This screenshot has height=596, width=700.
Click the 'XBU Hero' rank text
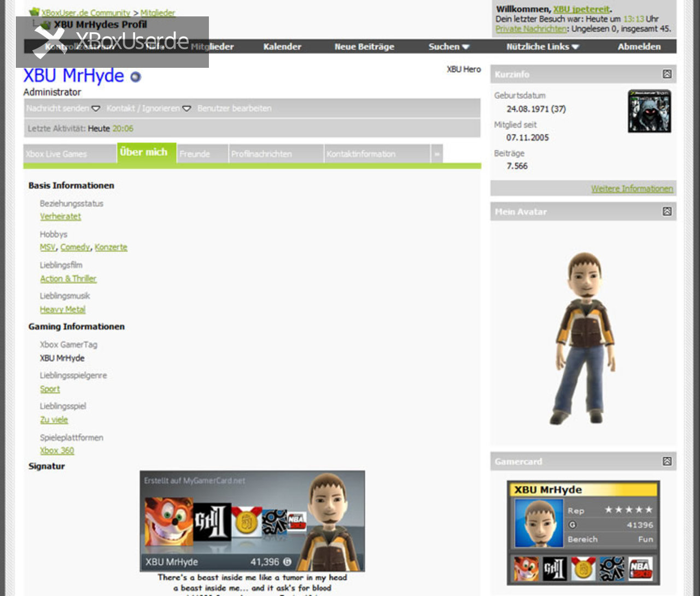464,69
